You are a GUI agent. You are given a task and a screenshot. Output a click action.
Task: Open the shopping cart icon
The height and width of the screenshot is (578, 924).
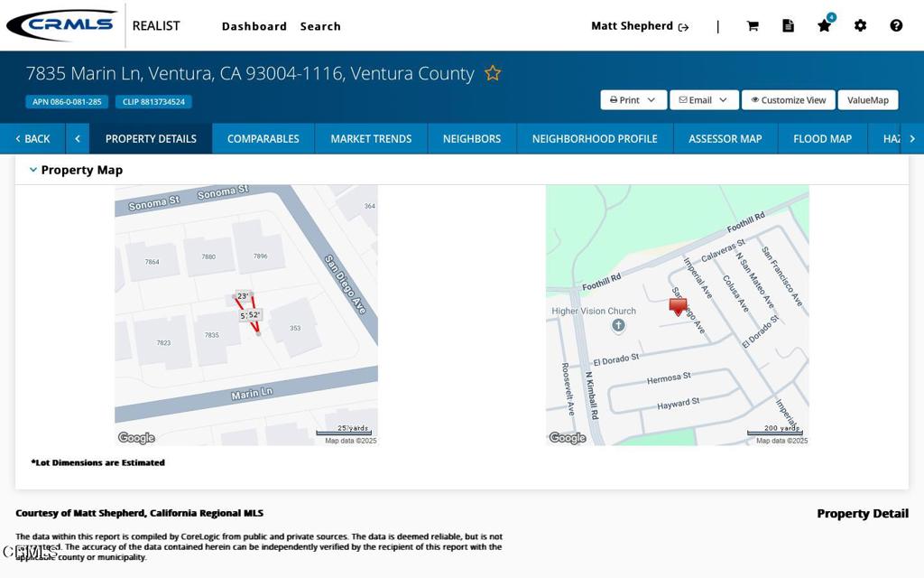[x=753, y=26]
